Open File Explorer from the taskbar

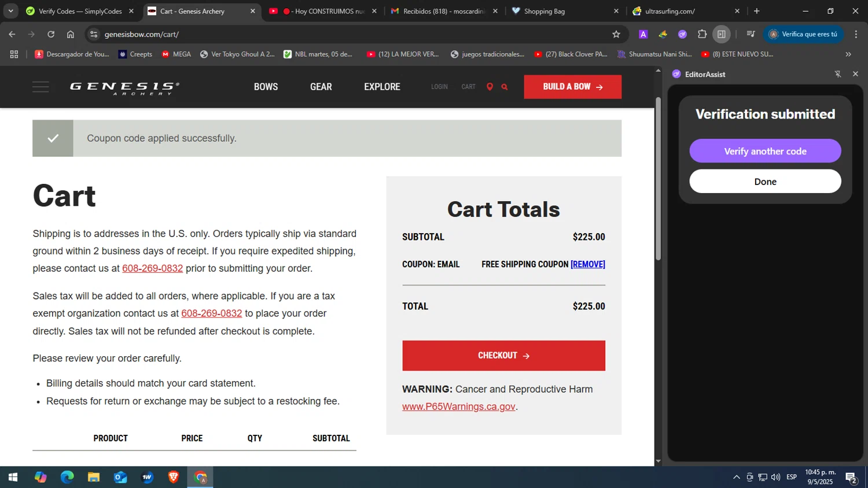click(94, 477)
